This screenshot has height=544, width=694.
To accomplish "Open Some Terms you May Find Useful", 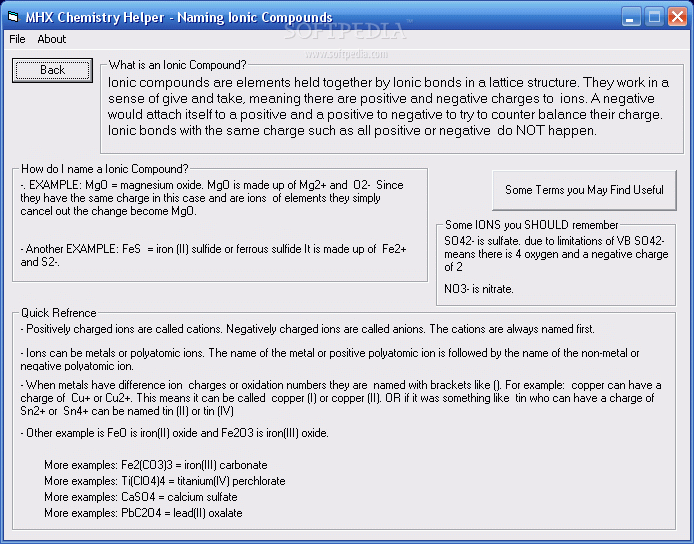I will click(584, 190).
